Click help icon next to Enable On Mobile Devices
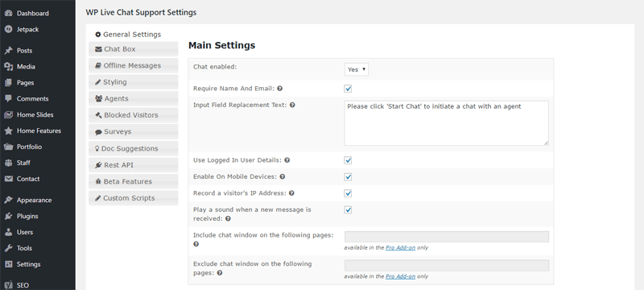Viewport: 644px width, 290px height. 283,176
